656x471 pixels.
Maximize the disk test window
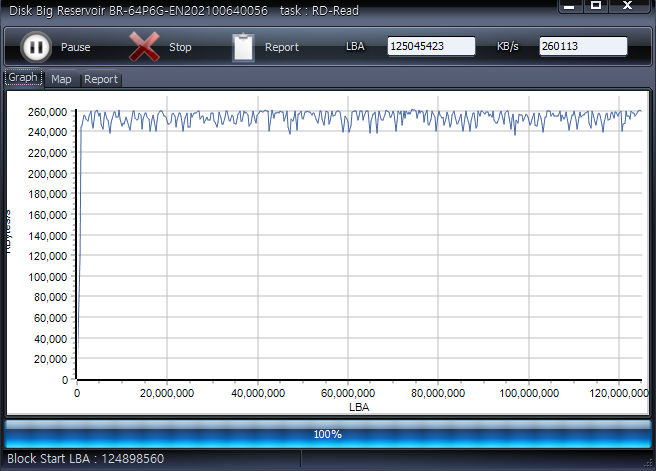pyautogui.click(x=596, y=6)
